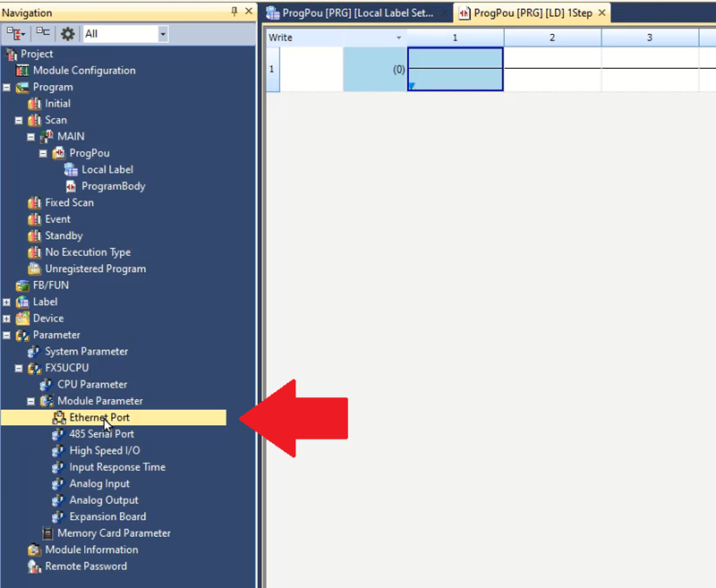Select Analog Input parameter
Screen dimensions: 716x588
pos(99,483)
